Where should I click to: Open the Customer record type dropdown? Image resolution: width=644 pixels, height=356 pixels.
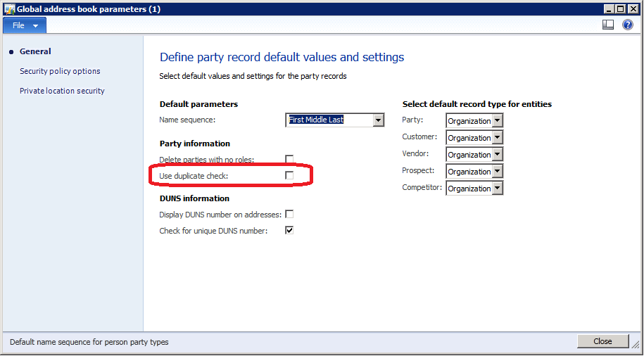(498, 138)
